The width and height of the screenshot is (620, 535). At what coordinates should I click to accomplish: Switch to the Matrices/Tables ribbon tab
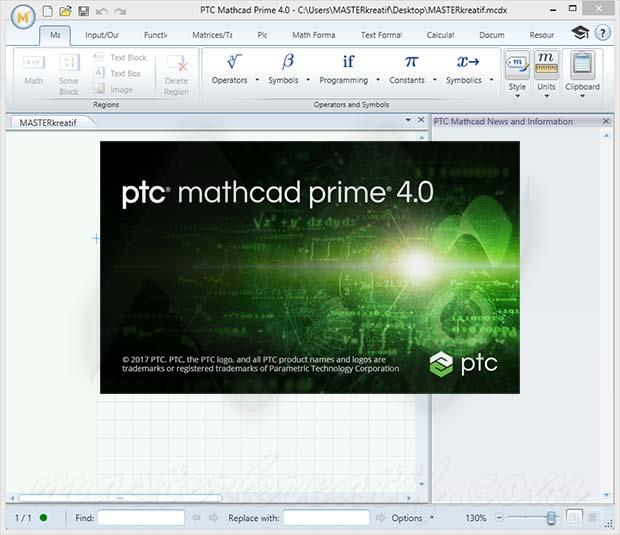pyautogui.click(x=214, y=34)
